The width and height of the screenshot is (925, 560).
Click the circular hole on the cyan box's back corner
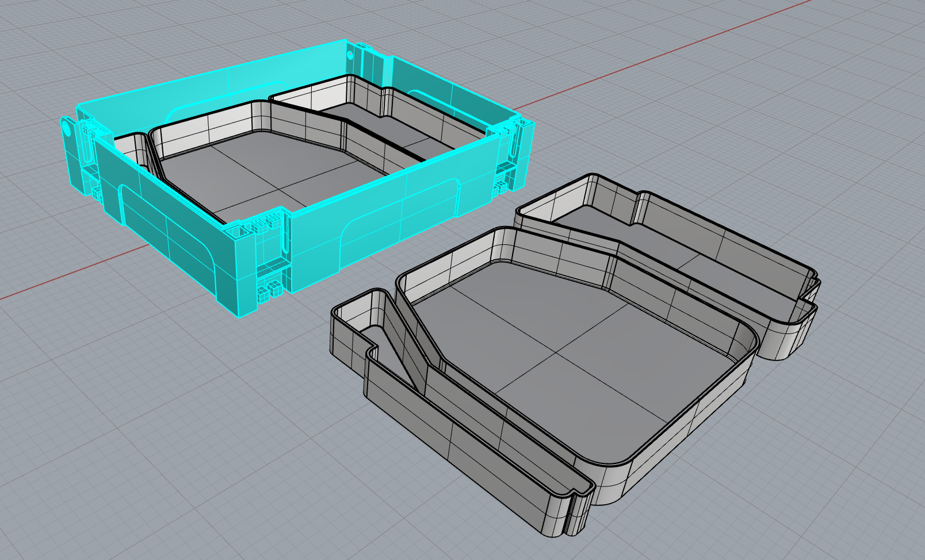[350, 55]
